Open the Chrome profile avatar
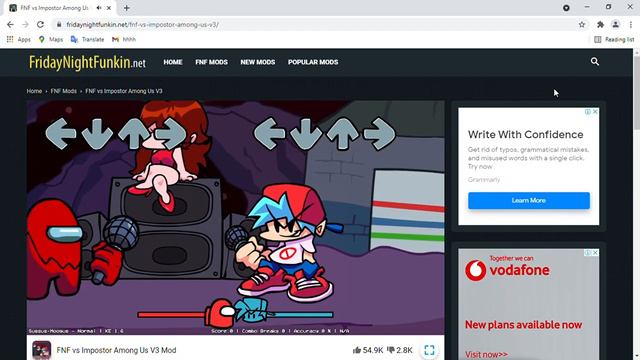Image resolution: width=640 pixels, height=360 pixels. click(616, 24)
